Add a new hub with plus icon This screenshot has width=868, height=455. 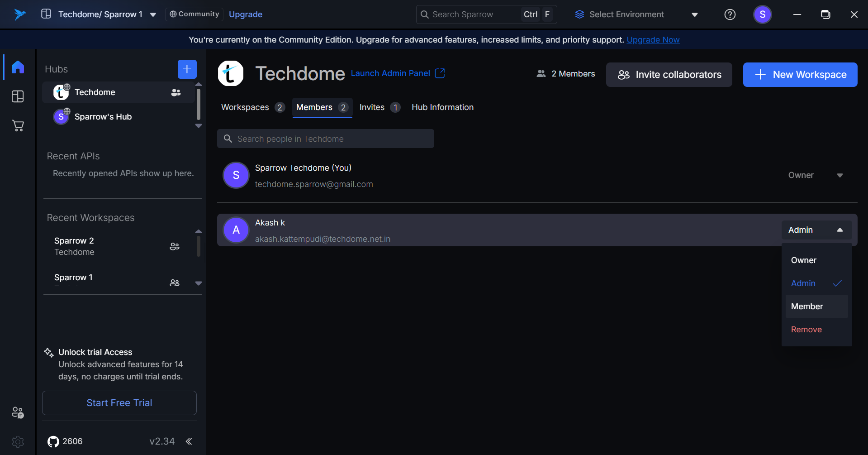[x=187, y=69]
